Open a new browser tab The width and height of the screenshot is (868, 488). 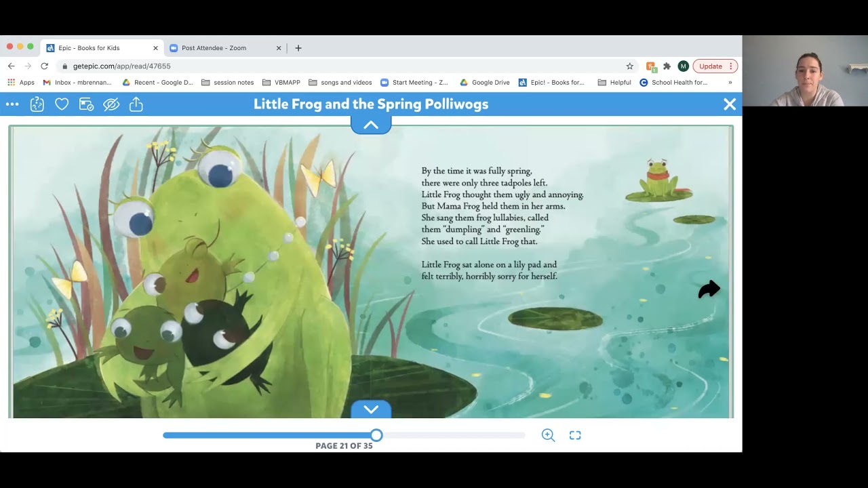tap(298, 48)
